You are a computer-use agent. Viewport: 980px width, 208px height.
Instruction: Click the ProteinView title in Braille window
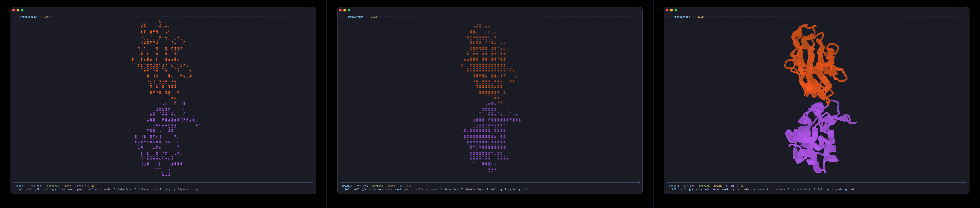28,17
